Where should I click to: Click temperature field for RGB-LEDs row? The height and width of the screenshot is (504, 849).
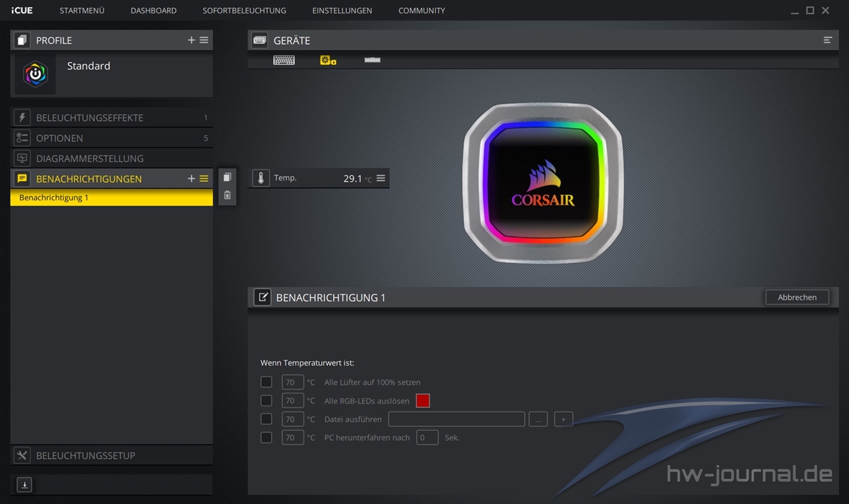293,401
